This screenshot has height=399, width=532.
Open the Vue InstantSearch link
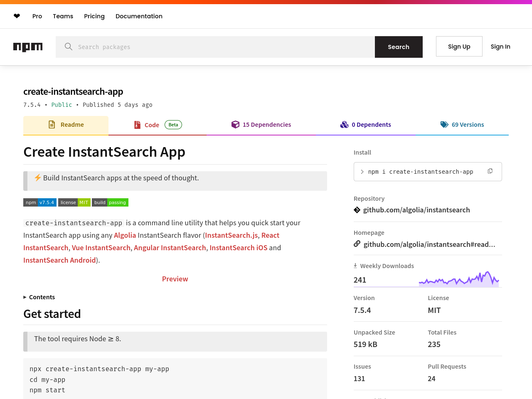101,248
